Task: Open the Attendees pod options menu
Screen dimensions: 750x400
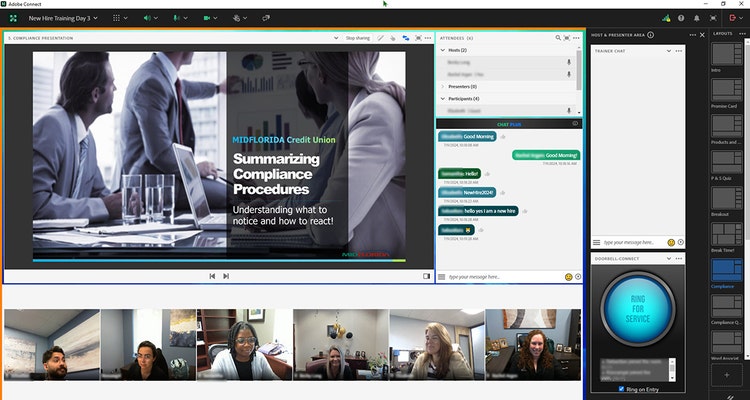Action: [x=576, y=38]
